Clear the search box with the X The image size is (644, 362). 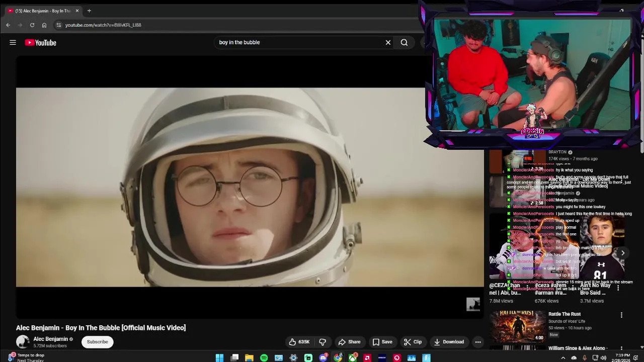pos(388,42)
